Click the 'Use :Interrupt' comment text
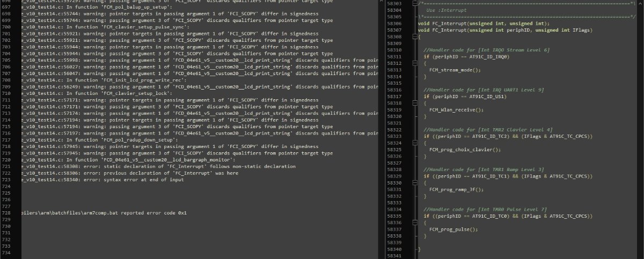644x259 pixels. coord(446,10)
